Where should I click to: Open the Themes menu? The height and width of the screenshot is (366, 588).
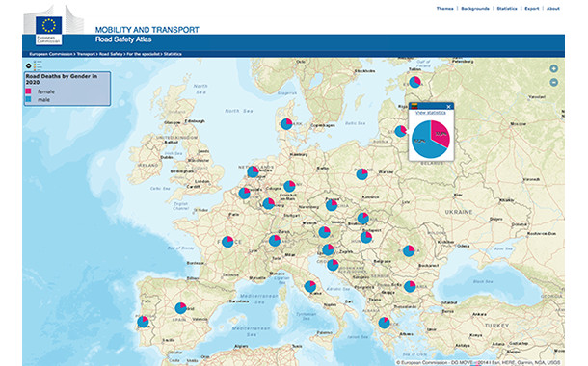pyautogui.click(x=444, y=9)
